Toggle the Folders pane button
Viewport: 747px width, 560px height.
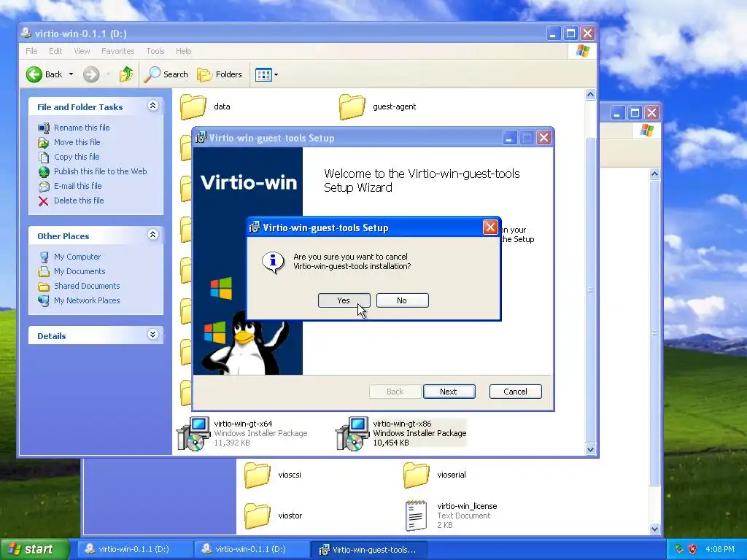pyautogui.click(x=220, y=74)
